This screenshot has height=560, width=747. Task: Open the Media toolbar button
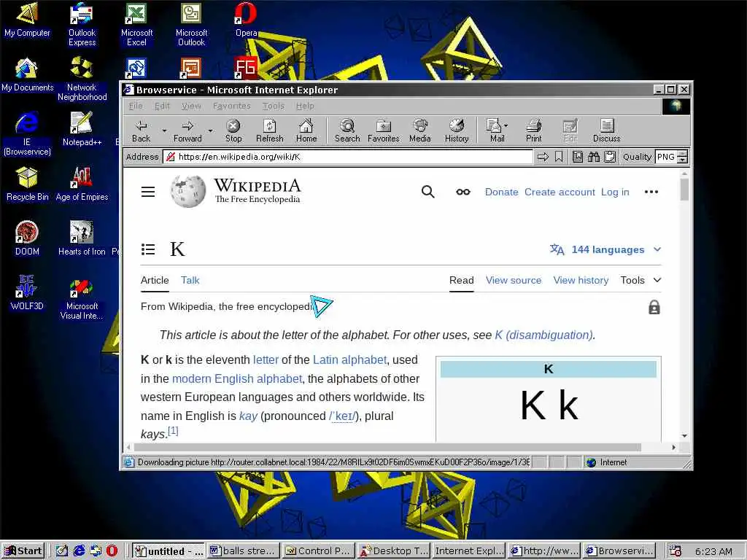tap(419, 131)
